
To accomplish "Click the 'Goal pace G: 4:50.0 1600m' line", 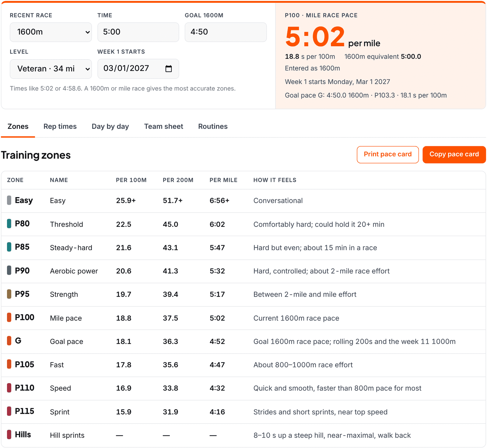I will (x=366, y=95).
